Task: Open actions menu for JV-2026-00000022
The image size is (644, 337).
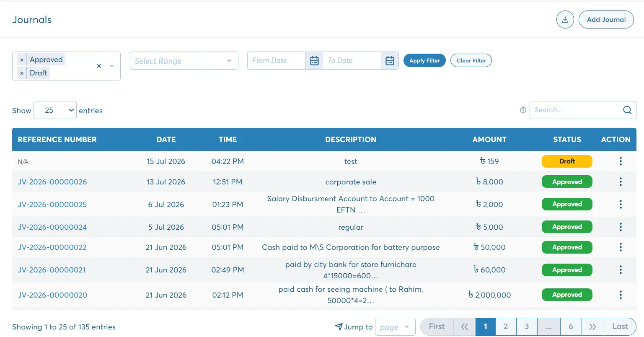Action: point(621,247)
